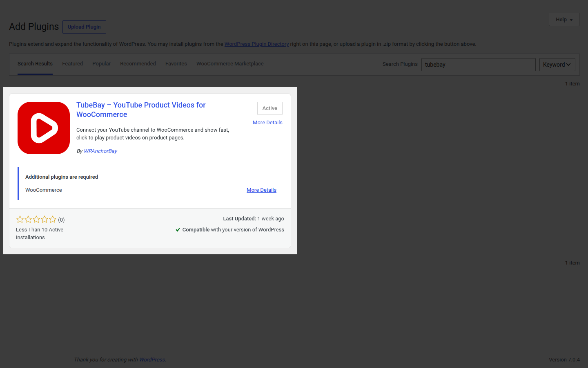The width and height of the screenshot is (588, 368).
Task: Click the 'Last Updated: 1 week ago' text
Action: [x=254, y=219]
